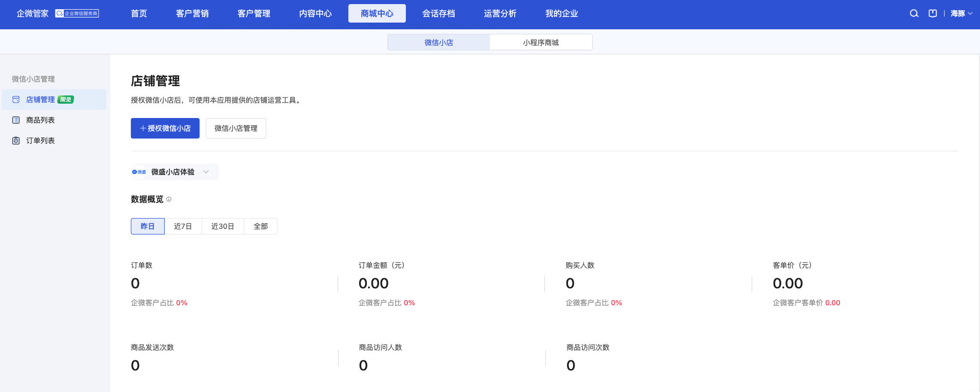Select the 全部 time range
The height and width of the screenshot is (392, 980).
261,226
